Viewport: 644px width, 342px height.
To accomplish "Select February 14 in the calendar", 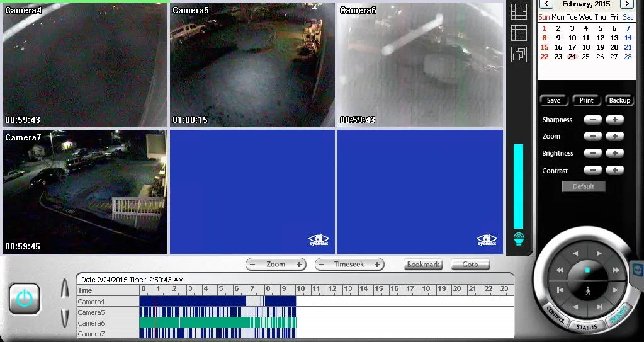I will click(x=628, y=38).
